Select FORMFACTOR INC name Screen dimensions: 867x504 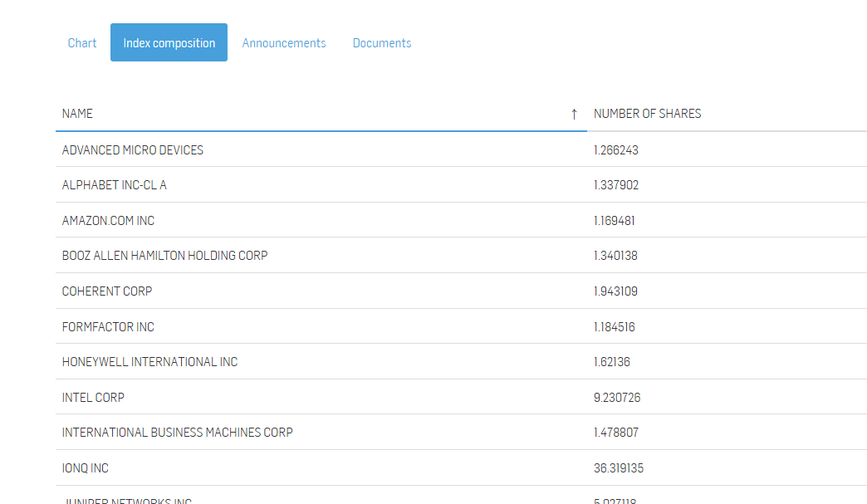[x=108, y=327]
